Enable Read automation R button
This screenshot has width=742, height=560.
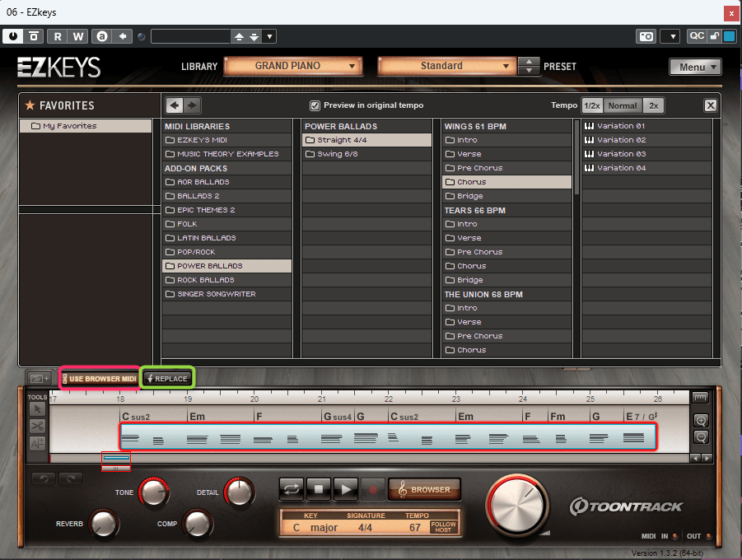click(58, 36)
